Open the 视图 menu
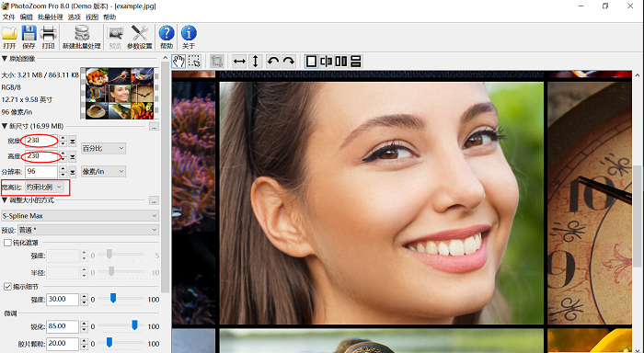Image resolution: width=644 pixels, height=353 pixels. click(x=92, y=17)
